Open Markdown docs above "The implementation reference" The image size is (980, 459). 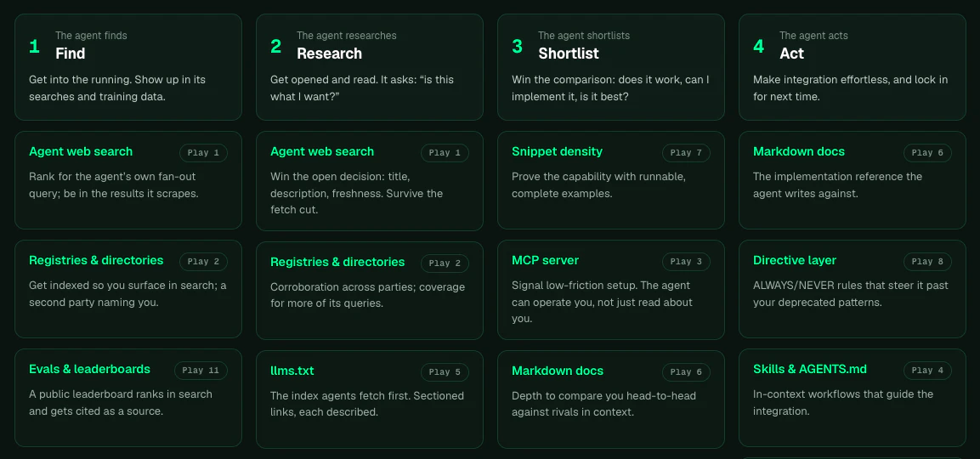[x=799, y=151]
